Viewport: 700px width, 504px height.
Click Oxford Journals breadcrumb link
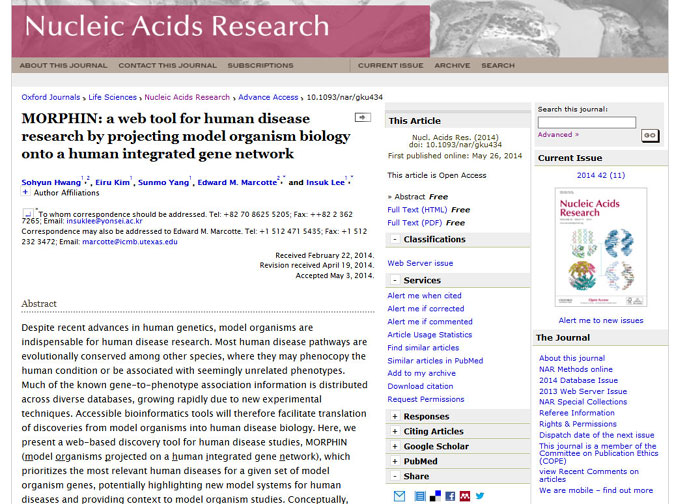[x=51, y=97]
